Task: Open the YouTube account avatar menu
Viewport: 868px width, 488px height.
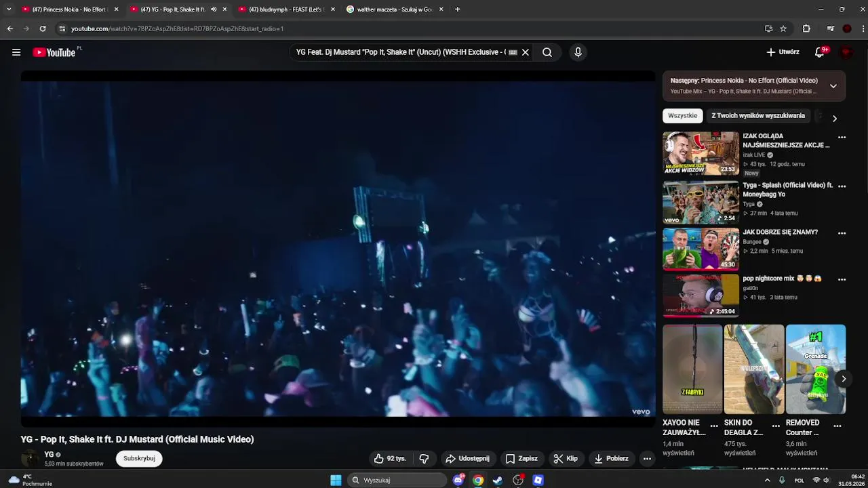Action: [846, 52]
